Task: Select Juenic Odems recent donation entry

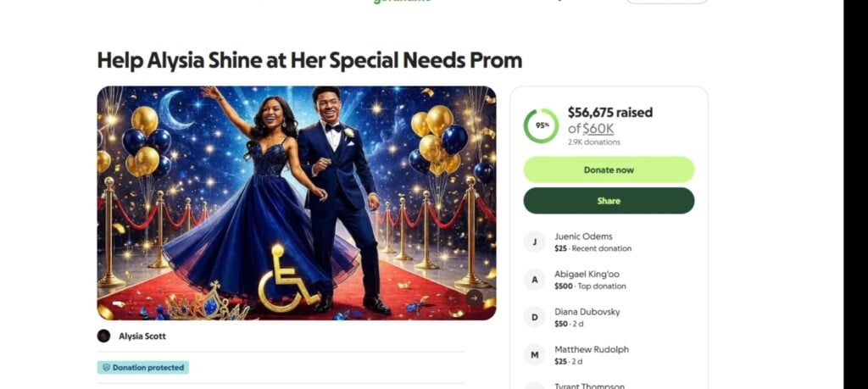Action: pyautogui.click(x=593, y=242)
